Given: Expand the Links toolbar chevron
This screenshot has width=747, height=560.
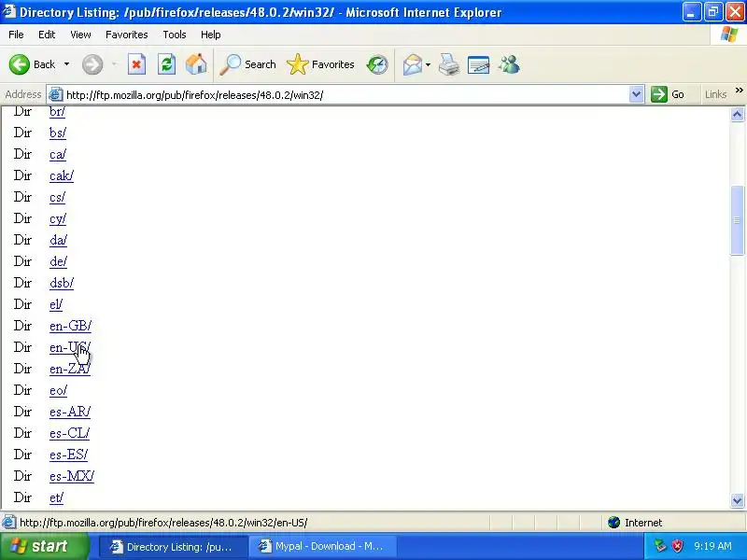Looking at the screenshot, I should [x=739, y=91].
